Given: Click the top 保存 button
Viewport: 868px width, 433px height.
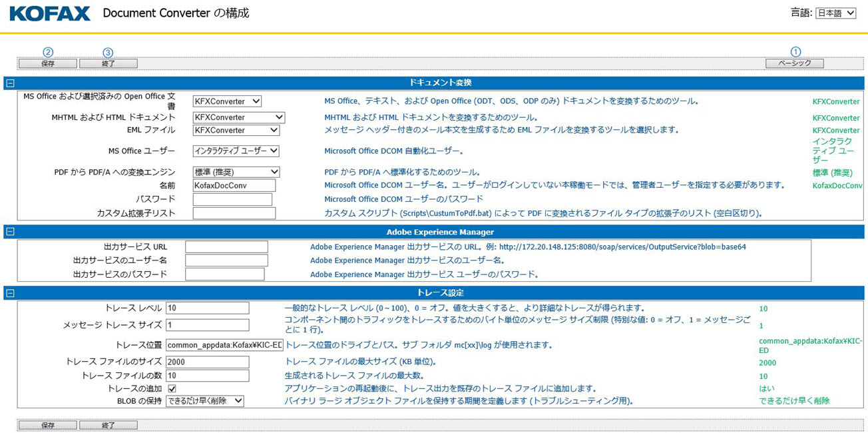Looking at the screenshot, I should click(48, 64).
